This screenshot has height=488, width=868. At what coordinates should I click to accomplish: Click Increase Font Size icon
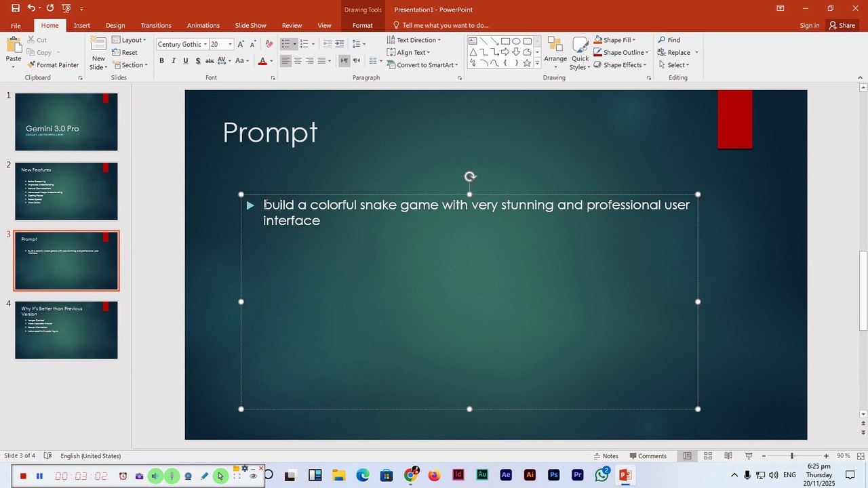tap(241, 44)
